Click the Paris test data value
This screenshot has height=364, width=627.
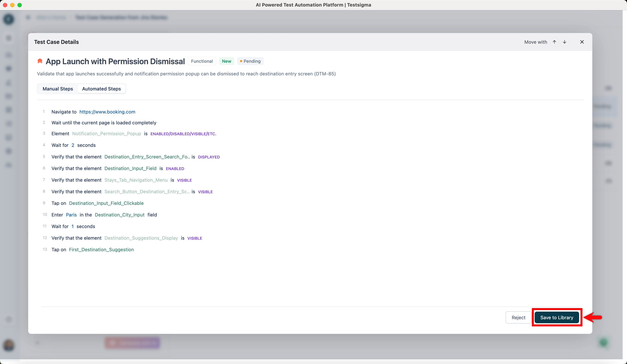(x=71, y=215)
